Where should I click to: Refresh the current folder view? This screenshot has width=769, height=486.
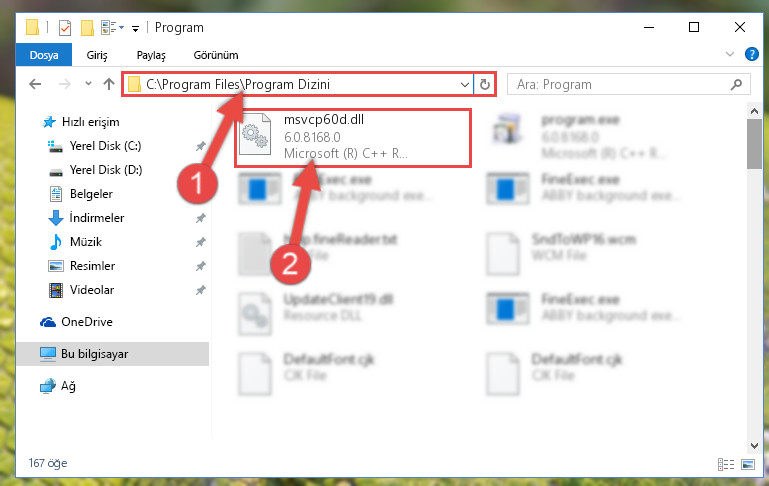coord(485,84)
